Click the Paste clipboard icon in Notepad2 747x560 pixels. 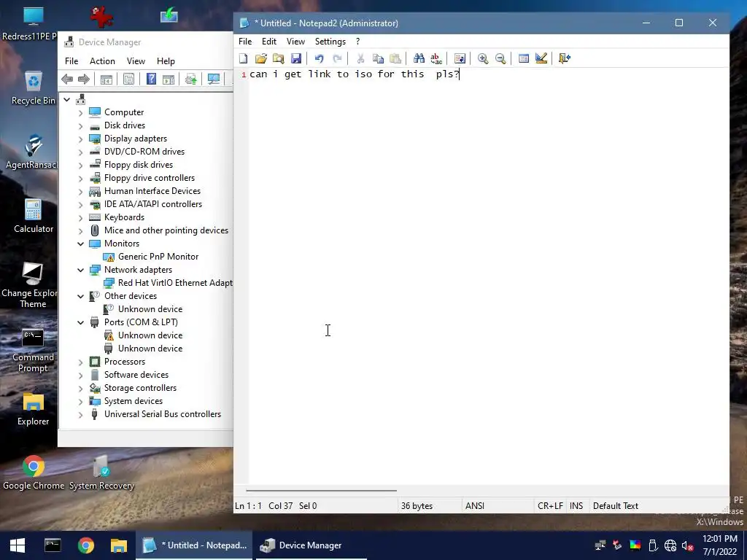click(x=395, y=58)
